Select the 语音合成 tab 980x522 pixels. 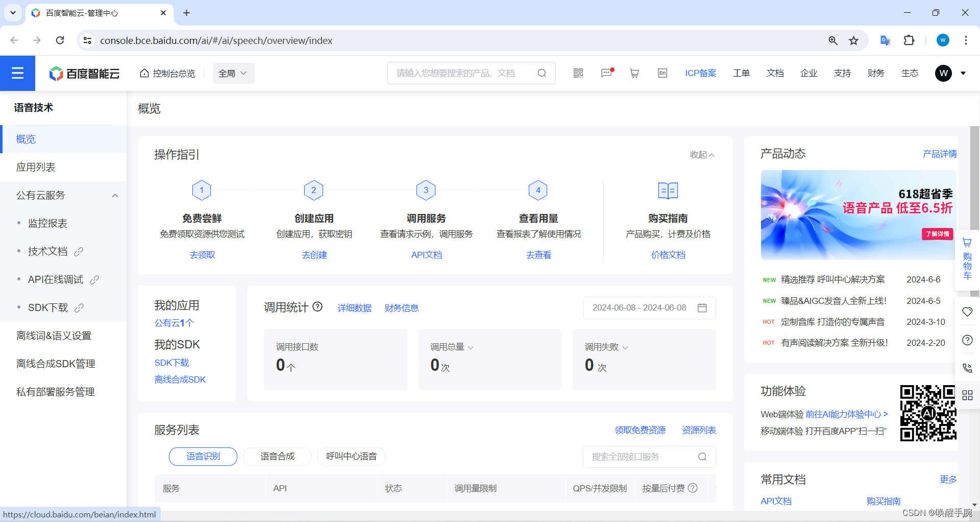(x=277, y=456)
